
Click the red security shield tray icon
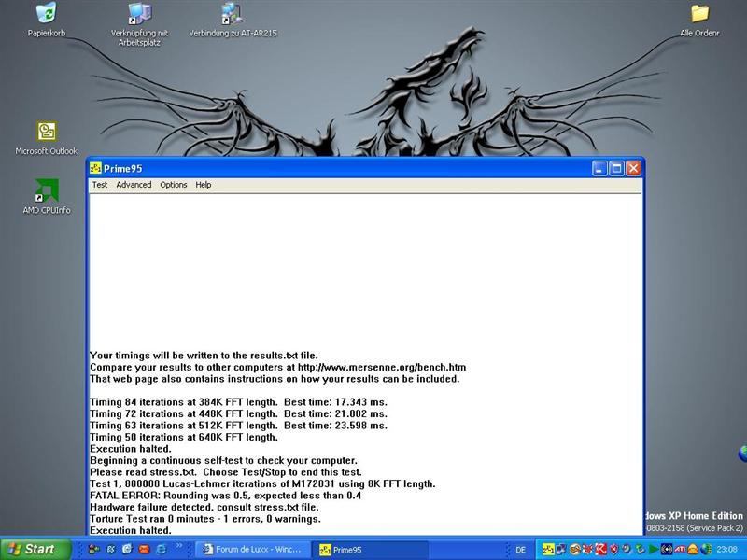coord(613,549)
